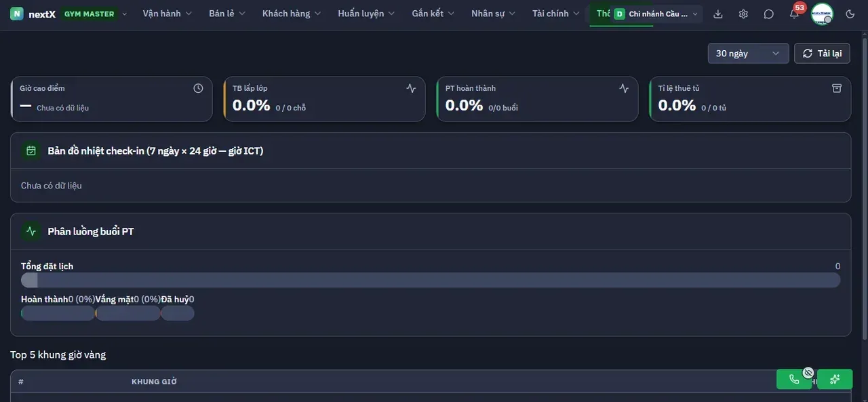Click the user avatar picture
This screenshot has width=868, height=402.
[x=822, y=14]
